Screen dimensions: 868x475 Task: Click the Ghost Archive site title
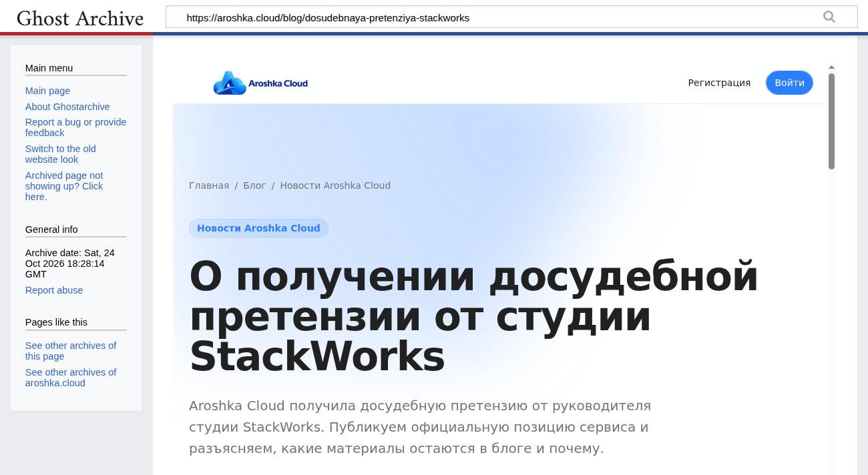80,18
